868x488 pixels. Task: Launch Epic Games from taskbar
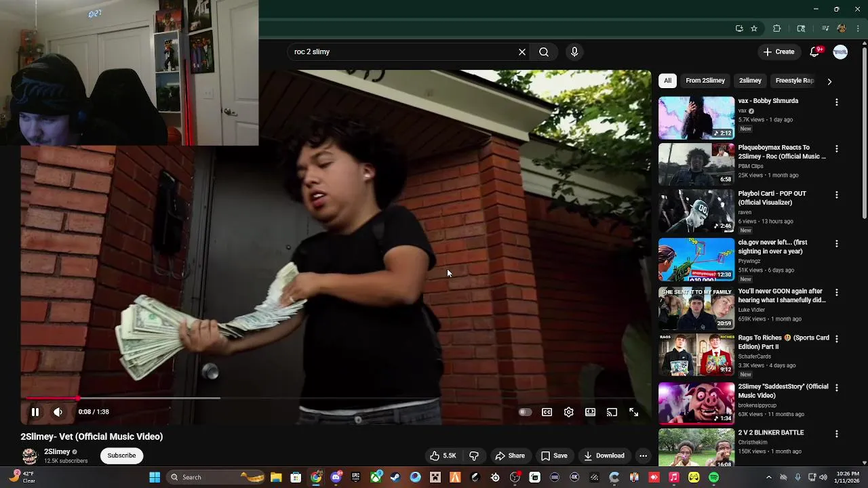coord(355,477)
